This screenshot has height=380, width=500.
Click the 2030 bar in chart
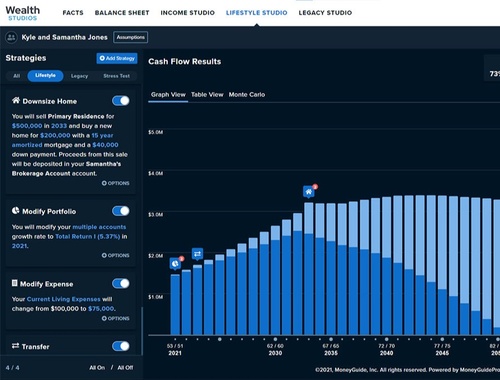pyautogui.click(x=275, y=280)
